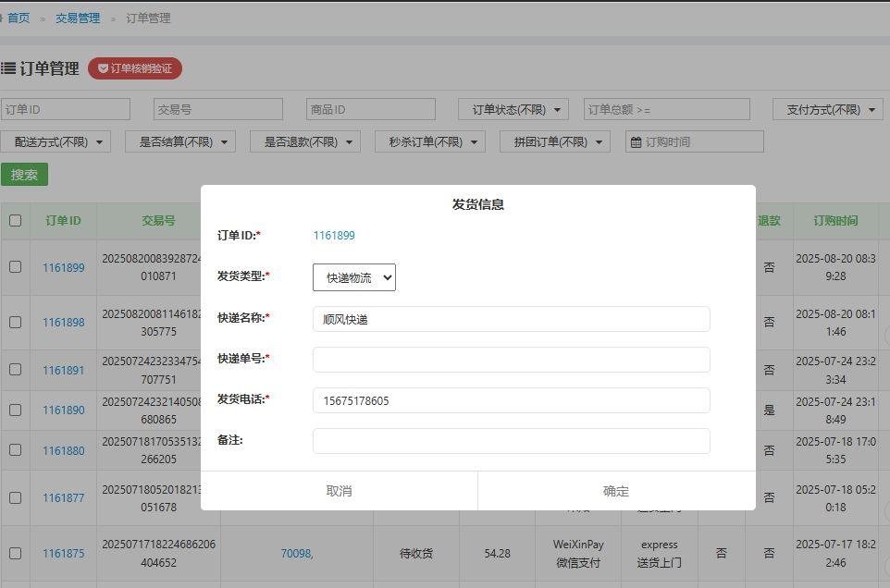The image size is (890, 588).
Task: Open the 订单状态(不限) dropdown
Action: click(x=513, y=109)
